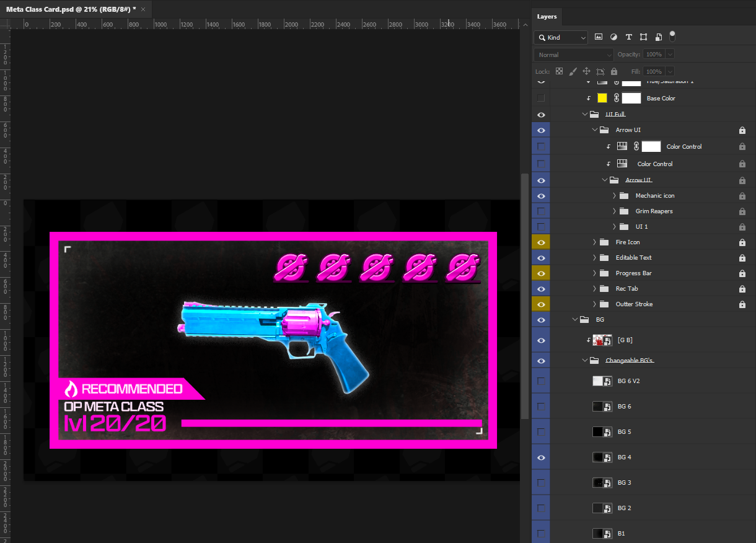Screen dimensions: 756x543
Task: Select the BG 5 layer thumbnail
Action: point(602,432)
